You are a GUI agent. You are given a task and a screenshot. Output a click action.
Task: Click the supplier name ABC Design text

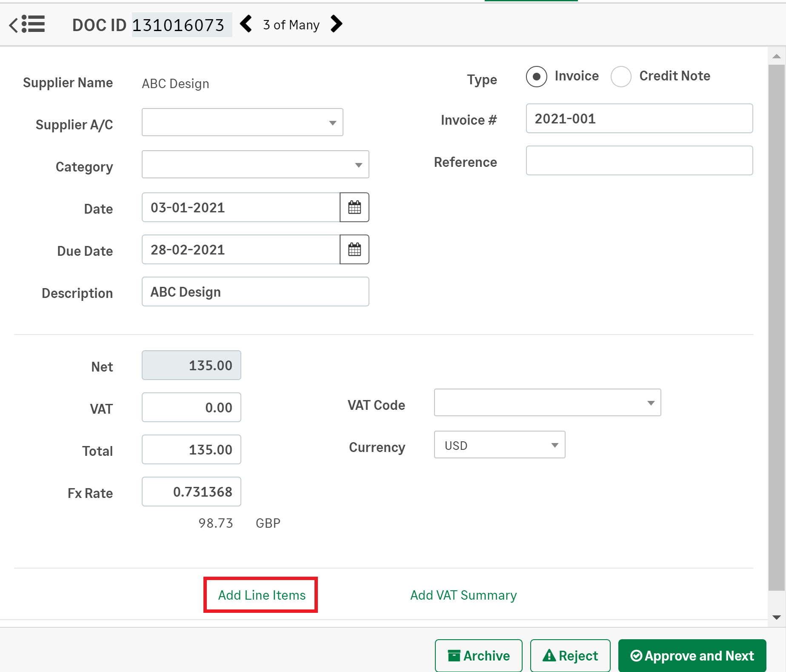pos(175,83)
